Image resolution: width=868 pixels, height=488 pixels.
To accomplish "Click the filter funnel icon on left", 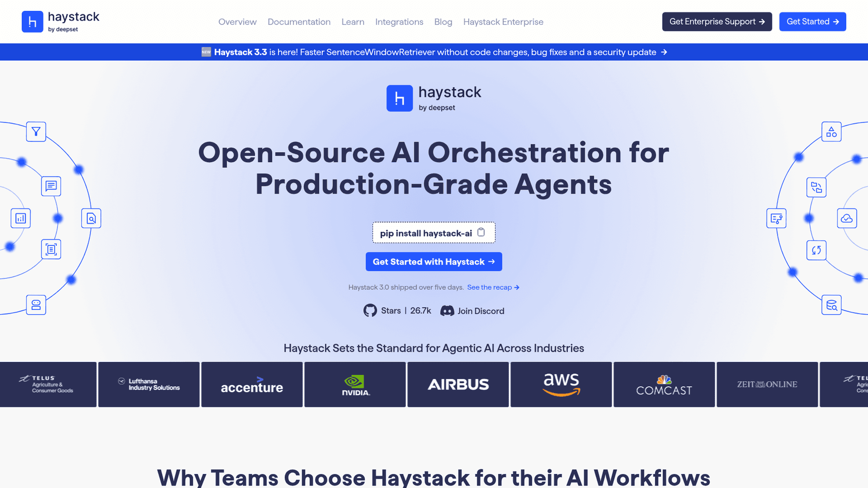I will pos(36,132).
